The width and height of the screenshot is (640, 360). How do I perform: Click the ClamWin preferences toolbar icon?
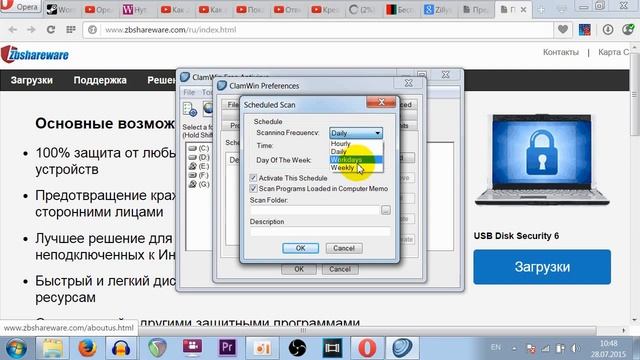tap(190, 109)
